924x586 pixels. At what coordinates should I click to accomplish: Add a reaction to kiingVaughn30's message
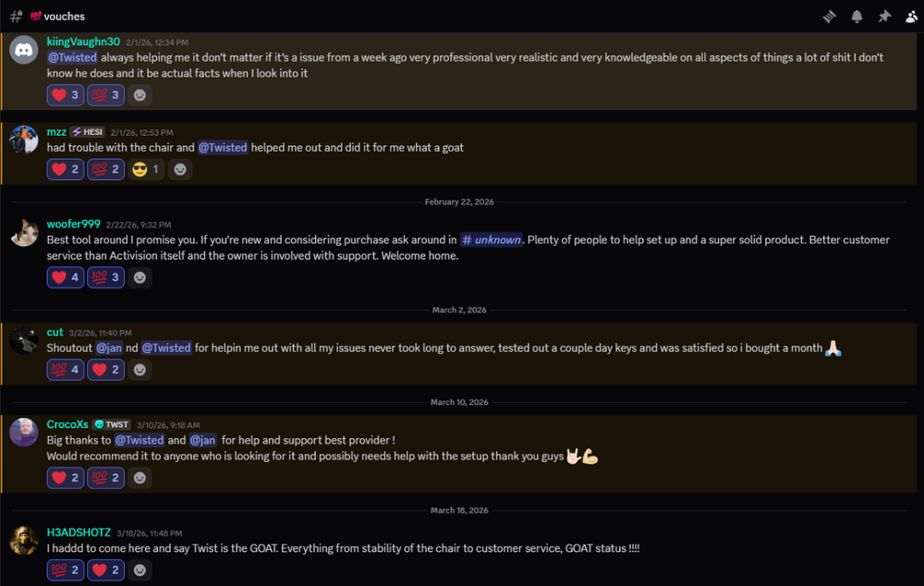140,94
